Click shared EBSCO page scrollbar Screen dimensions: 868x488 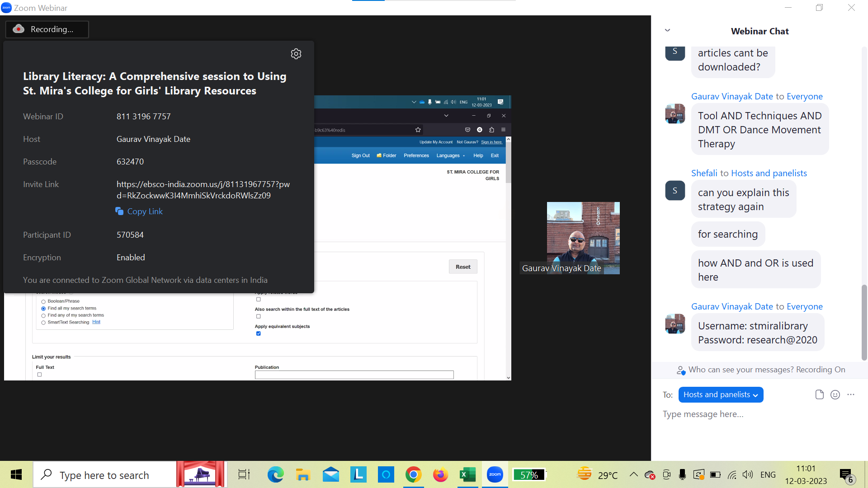coord(508,163)
